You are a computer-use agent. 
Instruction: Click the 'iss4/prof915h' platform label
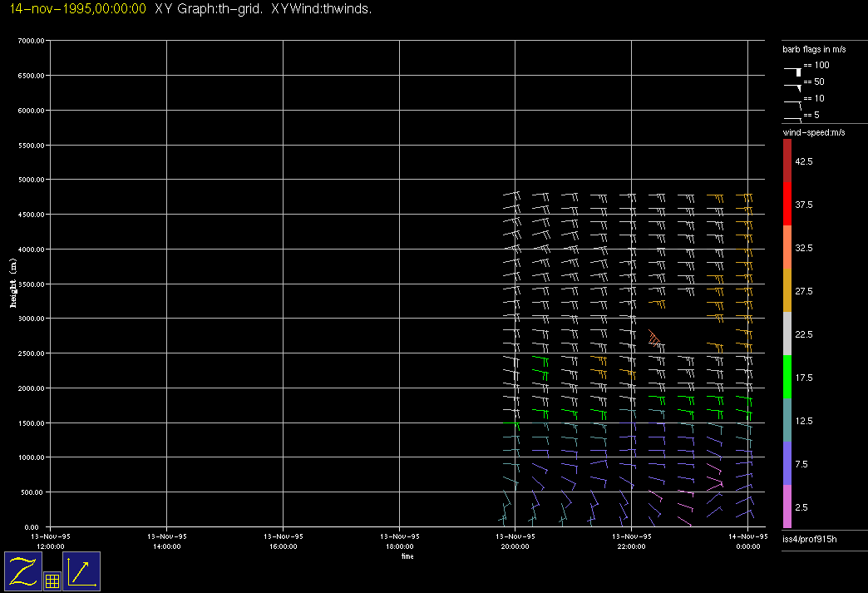click(809, 541)
